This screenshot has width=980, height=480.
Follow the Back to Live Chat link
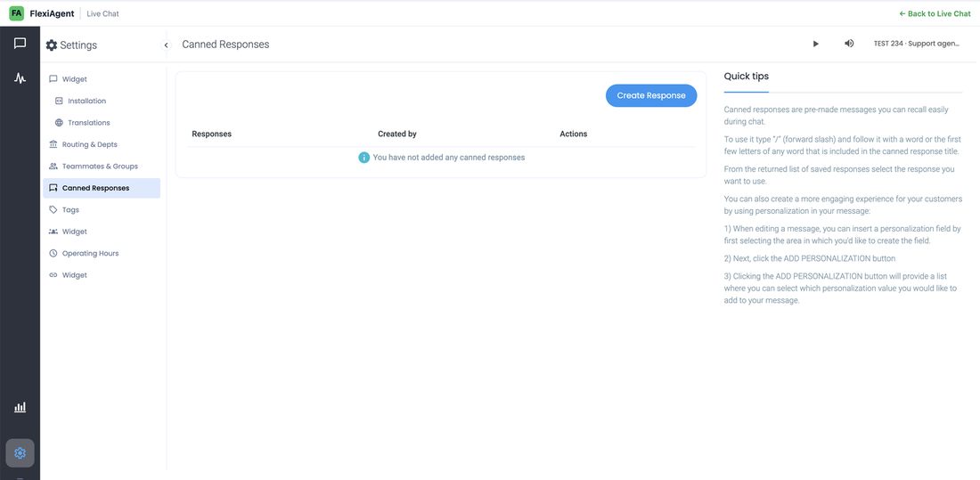[x=935, y=13]
